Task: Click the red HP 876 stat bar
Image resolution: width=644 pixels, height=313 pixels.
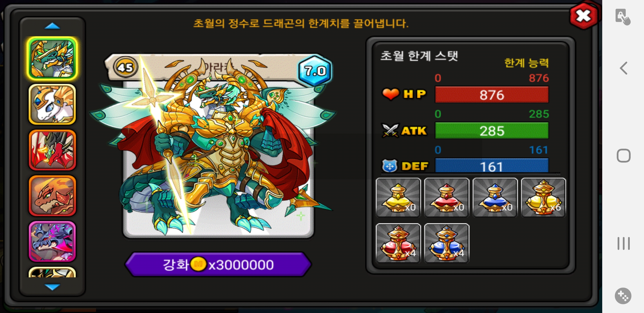Action: pos(492,95)
